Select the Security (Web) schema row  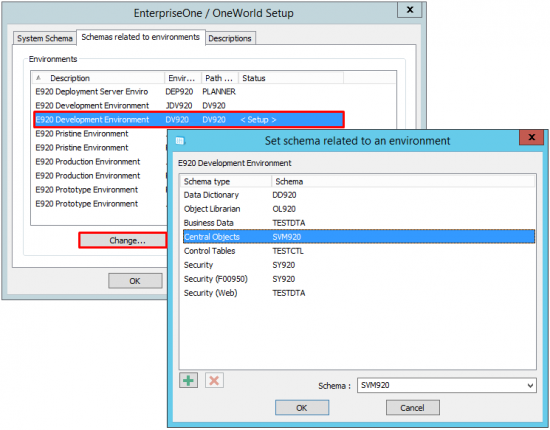coord(359,293)
